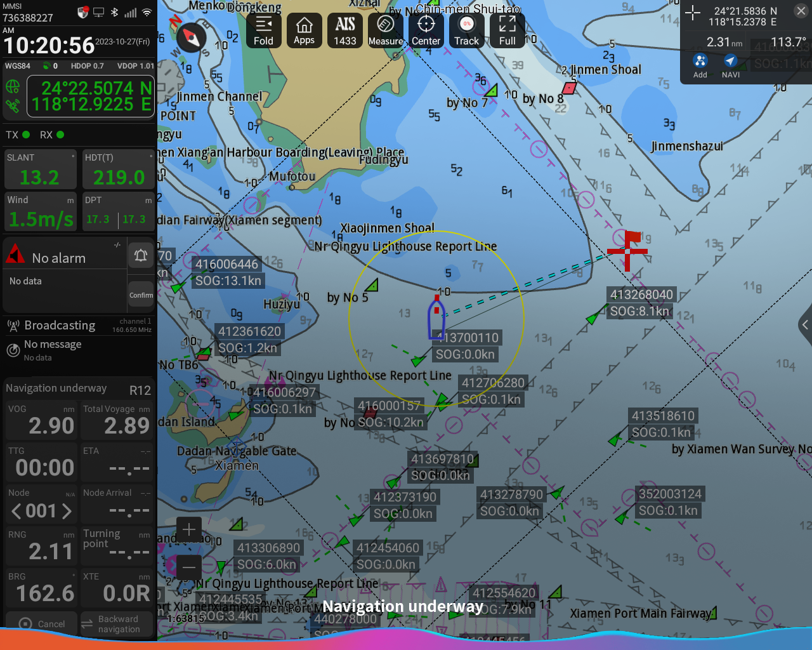Screen dimensions: 812x650
Task: Select the Measure tool
Action: [x=385, y=30]
